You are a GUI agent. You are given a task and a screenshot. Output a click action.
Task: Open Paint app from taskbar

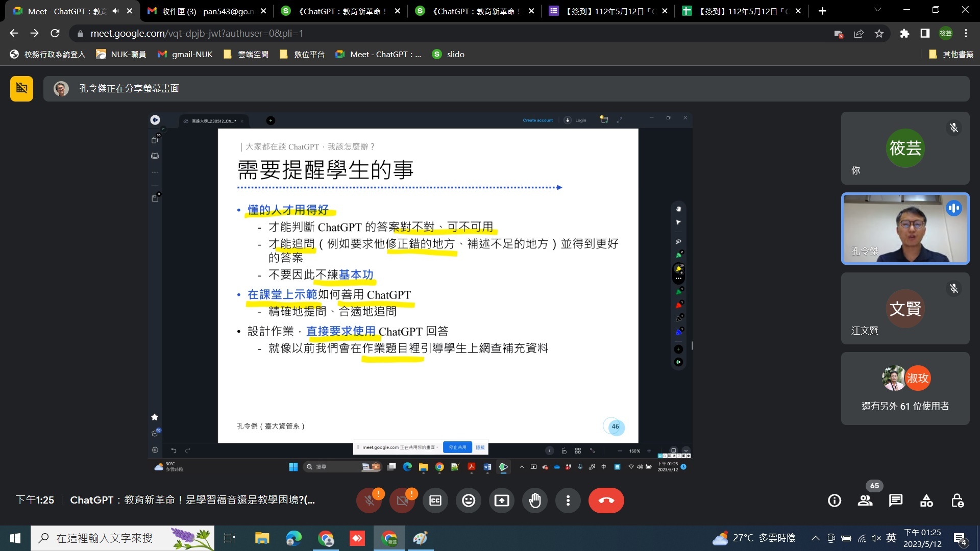420,538
